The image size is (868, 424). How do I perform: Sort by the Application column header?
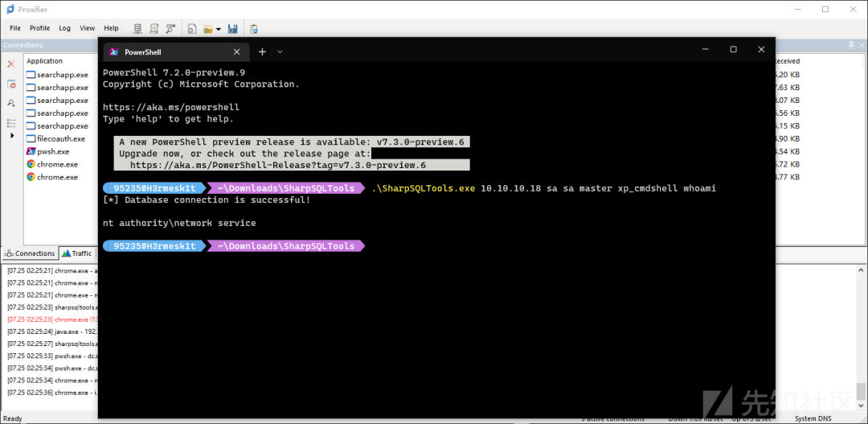pos(45,61)
